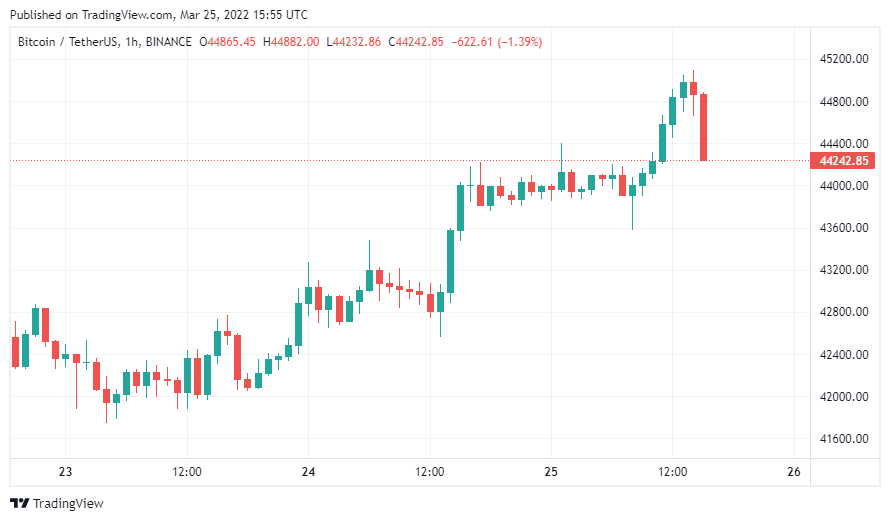
Task: Click the change value −622.61 (−1.39%)
Action: click(497, 42)
